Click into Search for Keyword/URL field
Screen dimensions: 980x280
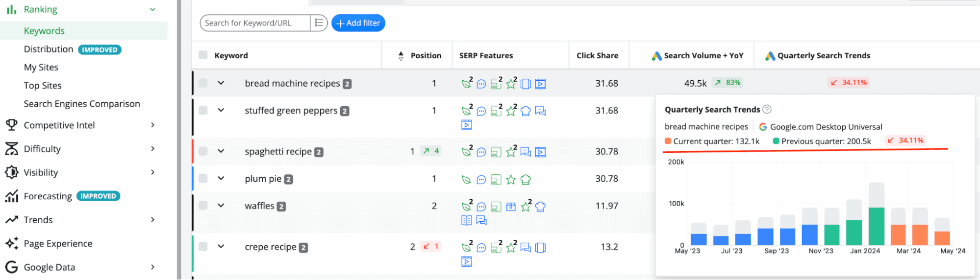point(255,23)
